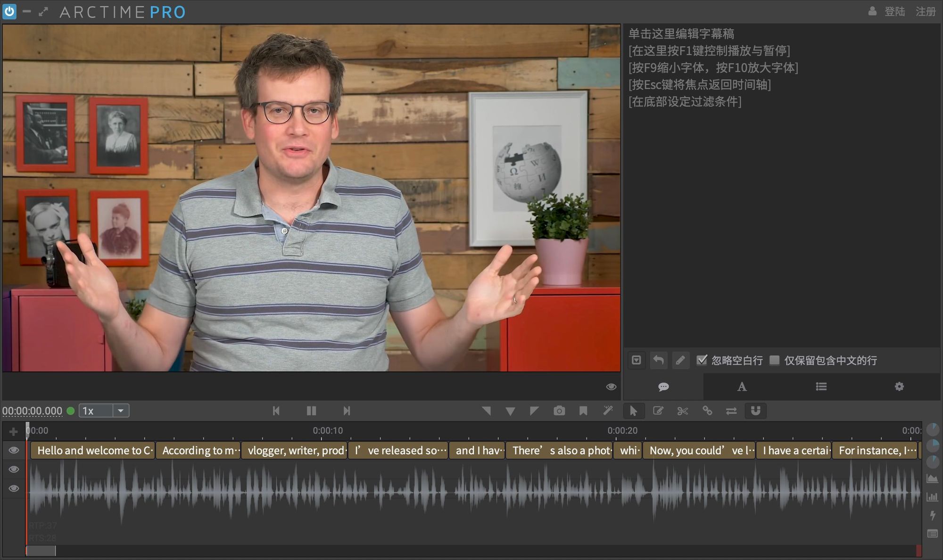Click the horizontal timeline scrollbar thumb
Screen dimensions: 943x560
coord(41,551)
